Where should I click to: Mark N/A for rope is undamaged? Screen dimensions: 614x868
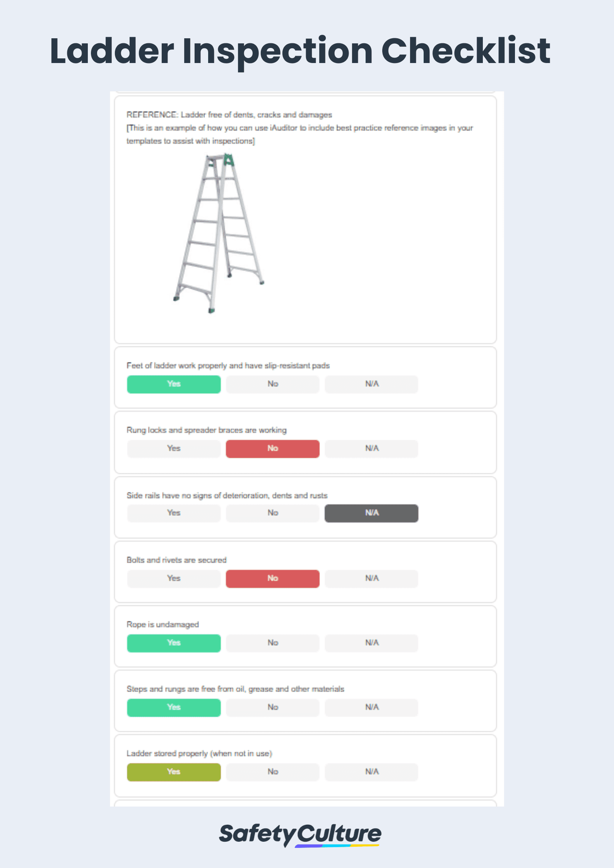pos(371,643)
